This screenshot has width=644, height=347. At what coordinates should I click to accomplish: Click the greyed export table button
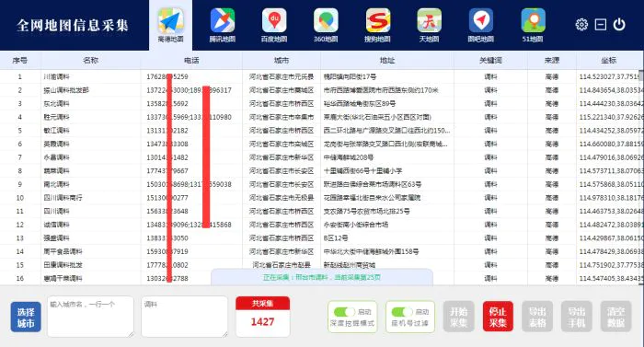pyautogui.click(x=537, y=317)
